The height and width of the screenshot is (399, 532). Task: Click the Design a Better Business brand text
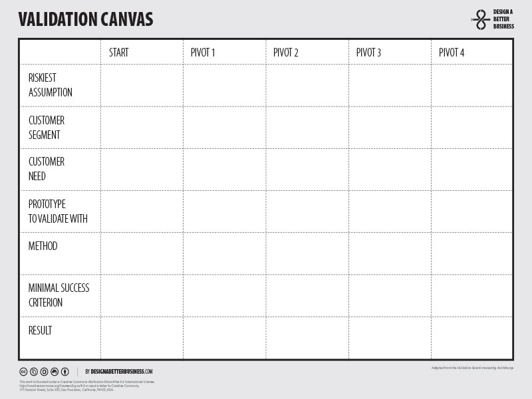tap(503, 19)
